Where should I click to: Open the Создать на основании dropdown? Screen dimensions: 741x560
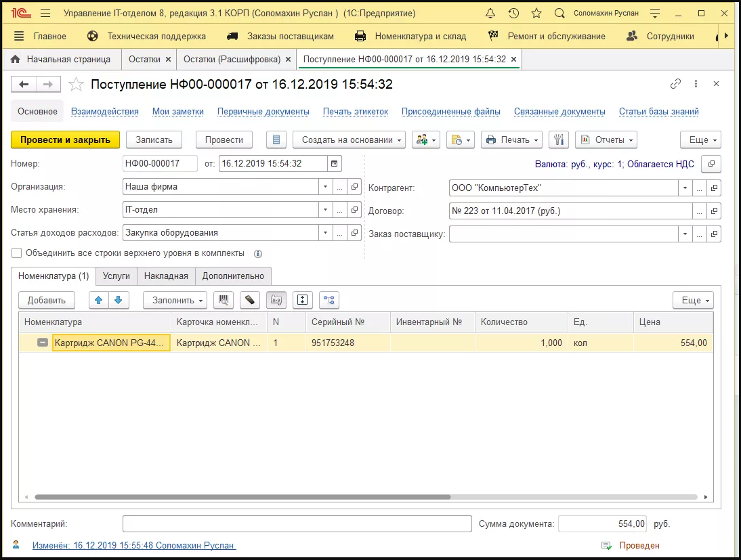pyautogui.click(x=349, y=139)
